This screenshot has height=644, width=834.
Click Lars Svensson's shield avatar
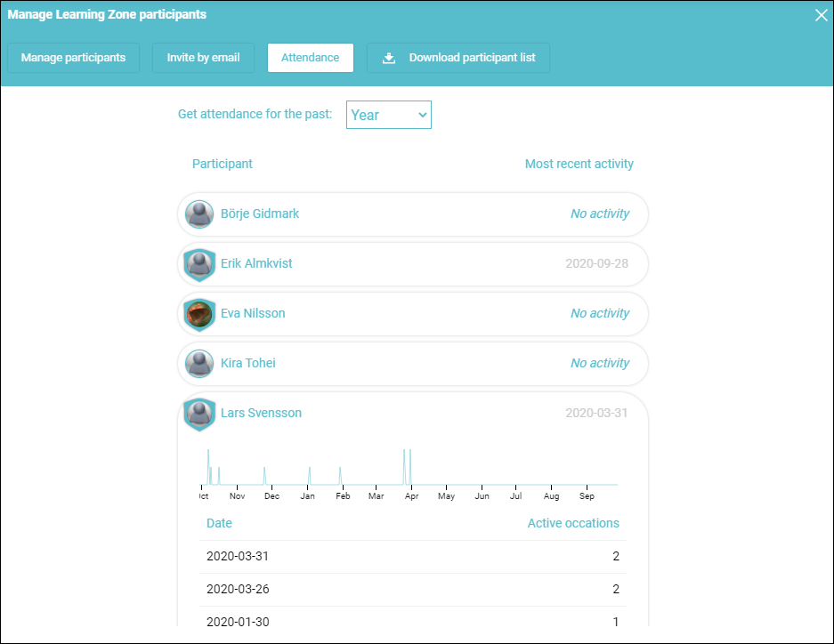coord(199,414)
